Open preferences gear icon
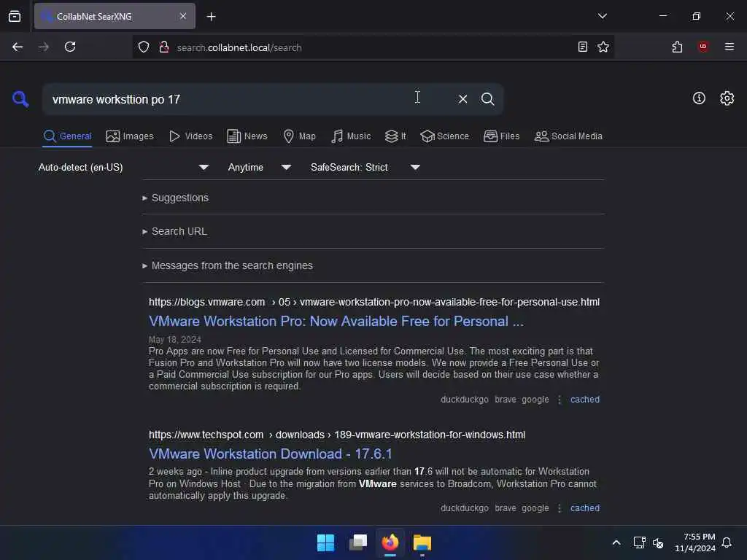The height and width of the screenshot is (560, 747). (727, 98)
